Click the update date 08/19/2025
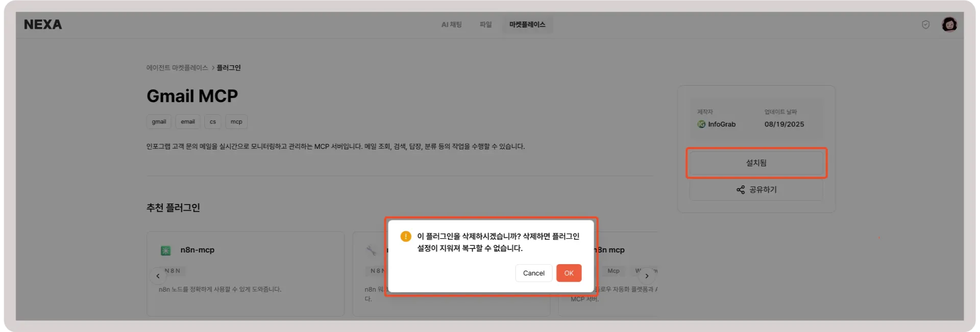 784,124
